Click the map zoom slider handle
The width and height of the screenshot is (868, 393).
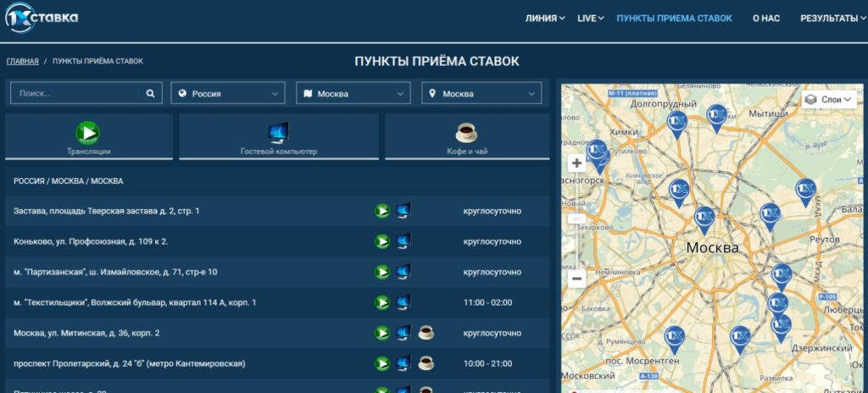577,219
